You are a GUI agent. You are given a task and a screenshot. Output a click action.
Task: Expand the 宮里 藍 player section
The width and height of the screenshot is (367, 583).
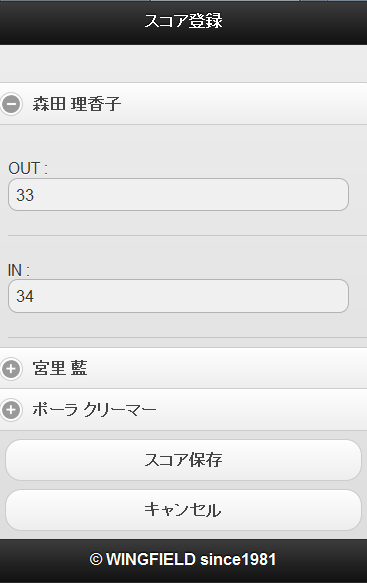pyautogui.click(x=183, y=368)
